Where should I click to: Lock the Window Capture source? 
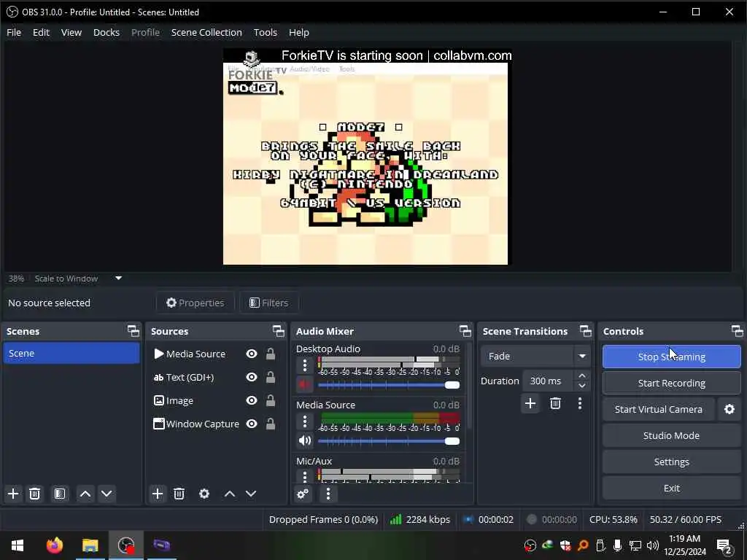[270, 424]
